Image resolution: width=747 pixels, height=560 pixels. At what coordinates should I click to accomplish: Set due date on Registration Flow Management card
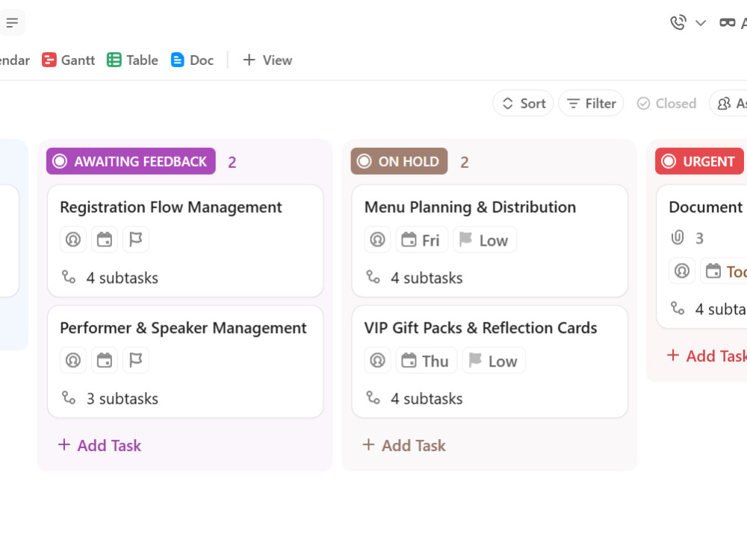coord(105,240)
